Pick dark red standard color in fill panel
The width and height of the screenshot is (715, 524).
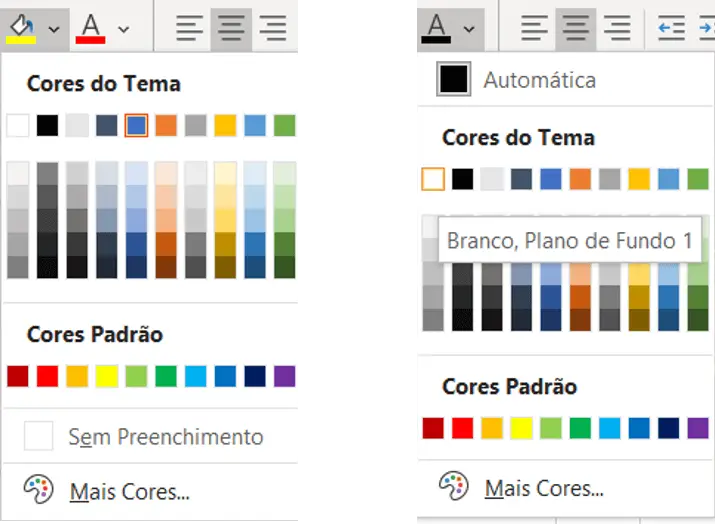[x=18, y=376]
